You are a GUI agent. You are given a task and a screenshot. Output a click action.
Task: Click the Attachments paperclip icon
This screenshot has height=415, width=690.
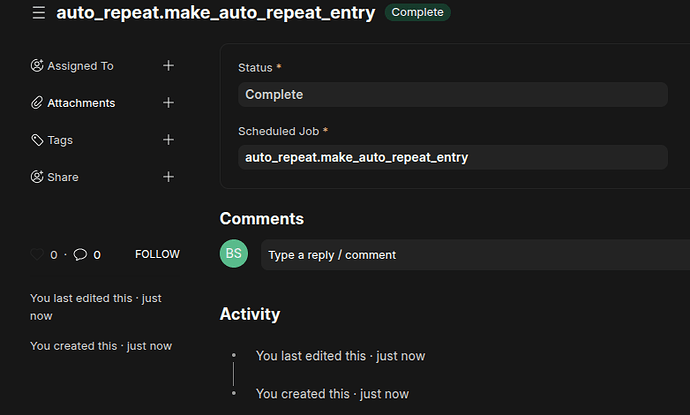(x=37, y=103)
